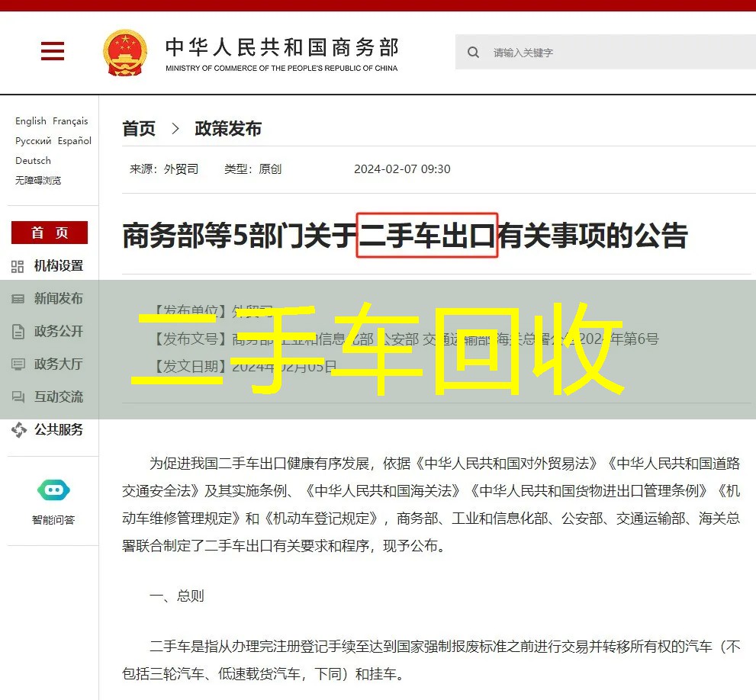Click the national emblem logo
Viewport: 756px width, 700px height.
click(125, 53)
